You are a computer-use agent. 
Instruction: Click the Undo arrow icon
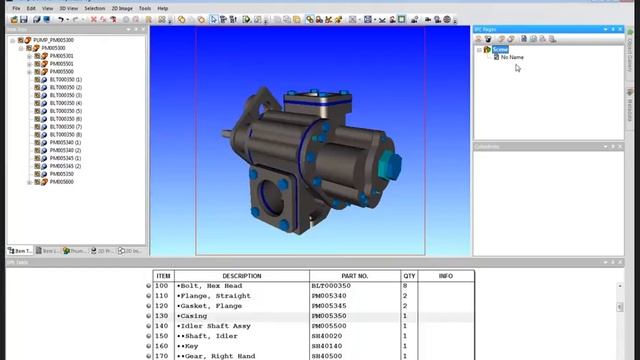pyautogui.click(x=60, y=19)
